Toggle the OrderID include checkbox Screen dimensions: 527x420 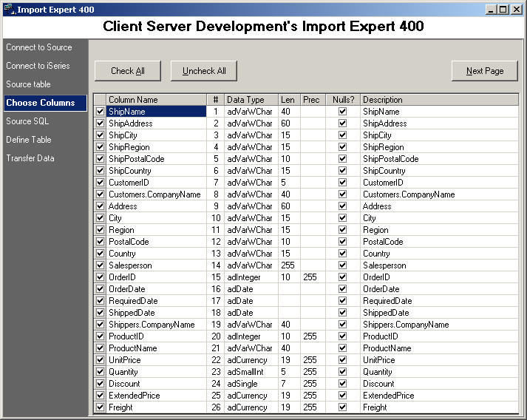click(x=101, y=277)
